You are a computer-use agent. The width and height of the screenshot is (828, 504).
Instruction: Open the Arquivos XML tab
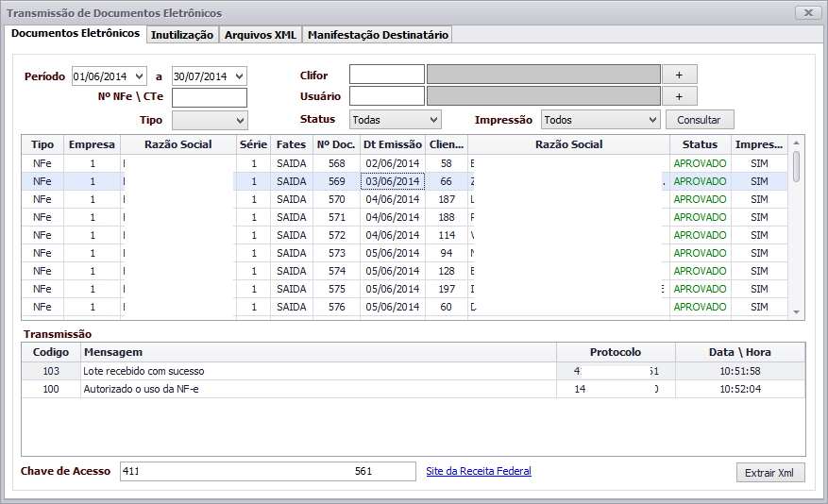tap(261, 35)
